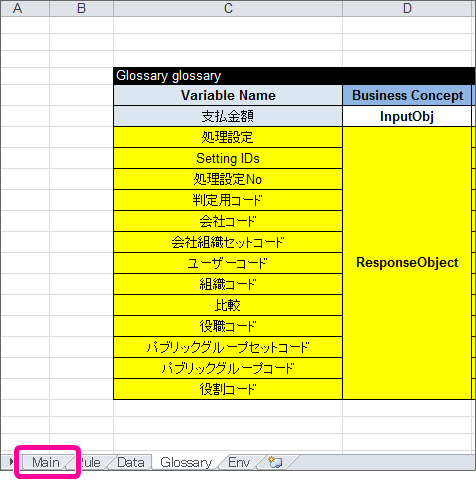Screen dimensions: 476x480
Task: Switch to the Main sheet tab
Action: 46,463
